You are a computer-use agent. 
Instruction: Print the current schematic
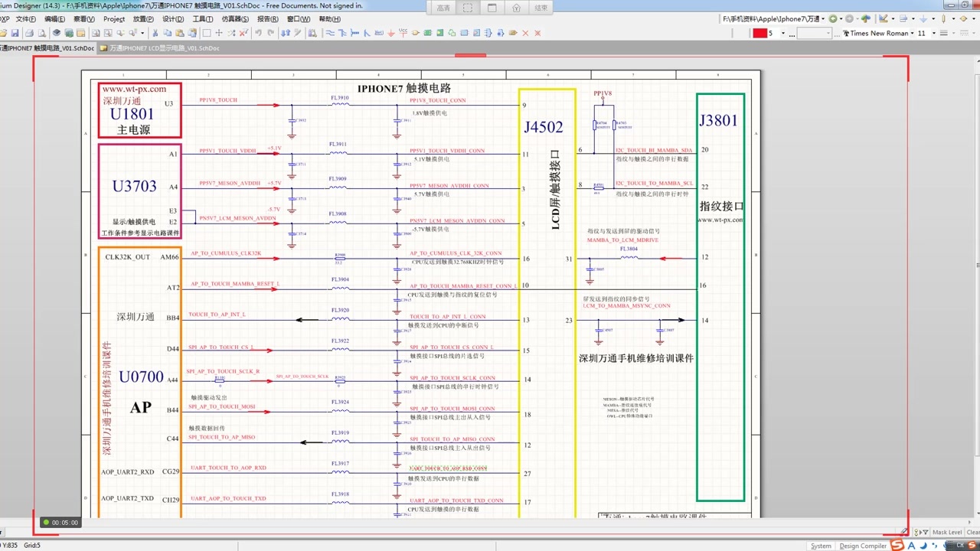pos(29,33)
